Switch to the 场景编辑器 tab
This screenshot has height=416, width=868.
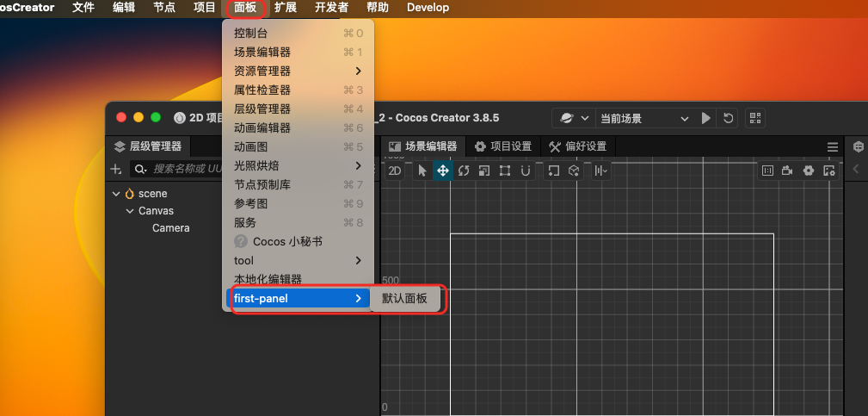coord(423,146)
